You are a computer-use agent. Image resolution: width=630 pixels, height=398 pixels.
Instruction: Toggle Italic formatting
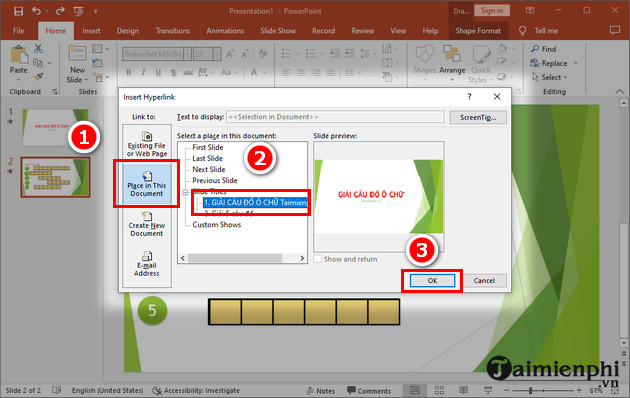(x=143, y=73)
